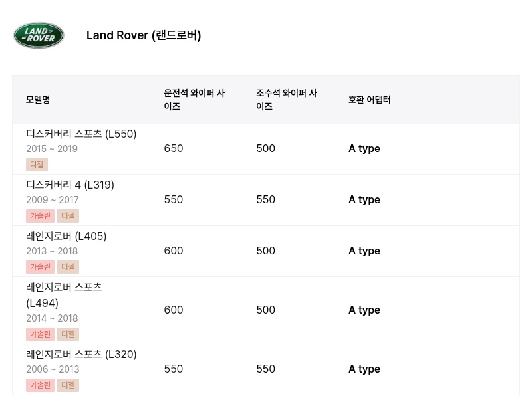Click the 조수석 와이퍼 사이즈 column header
This screenshot has width=532, height=404.
(287, 100)
